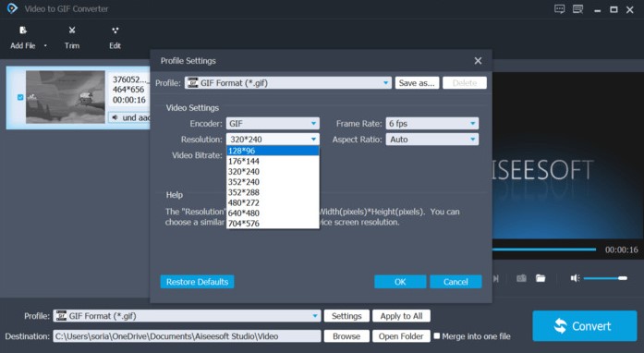
Task: Click Restore Defaults button
Action: pos(197,282)
